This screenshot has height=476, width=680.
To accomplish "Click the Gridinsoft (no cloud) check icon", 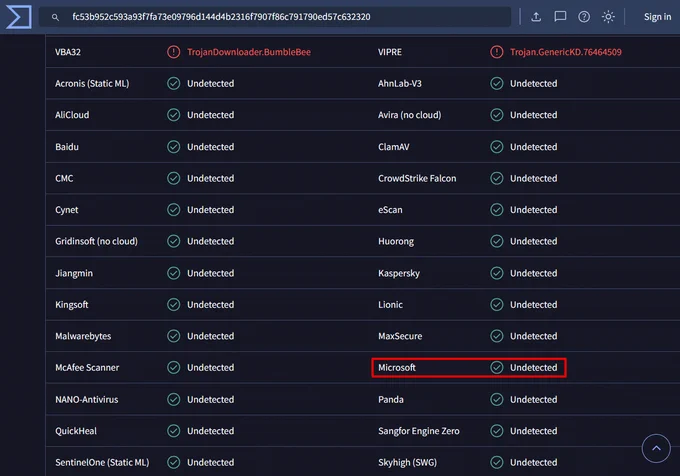I will [173, 241].
